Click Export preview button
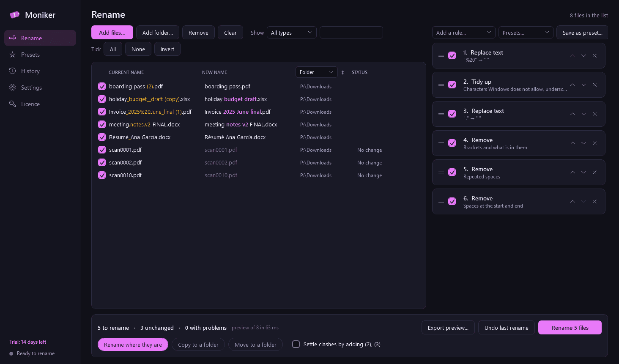Viewport: 619px width, 364px height. [x=448, y=328]
